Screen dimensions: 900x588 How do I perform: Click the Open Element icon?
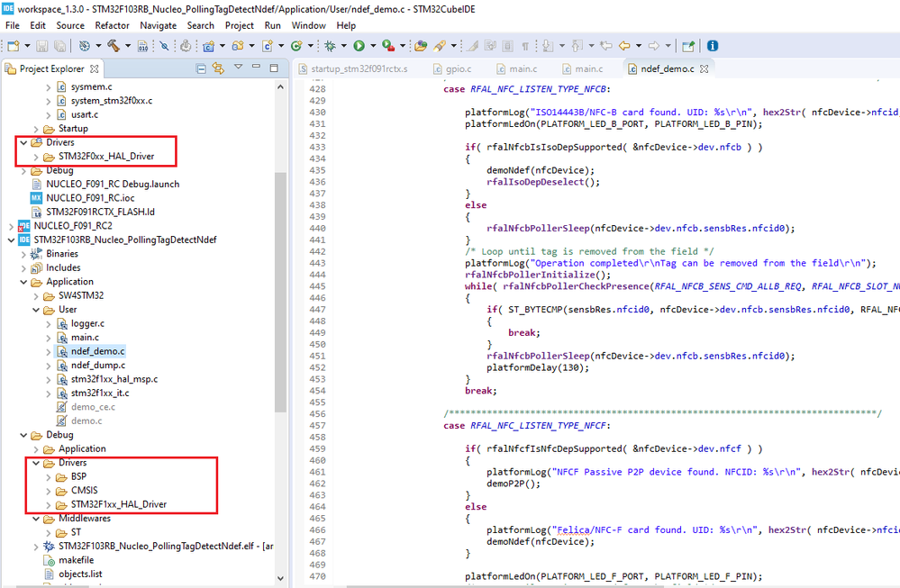coord(421,46)
